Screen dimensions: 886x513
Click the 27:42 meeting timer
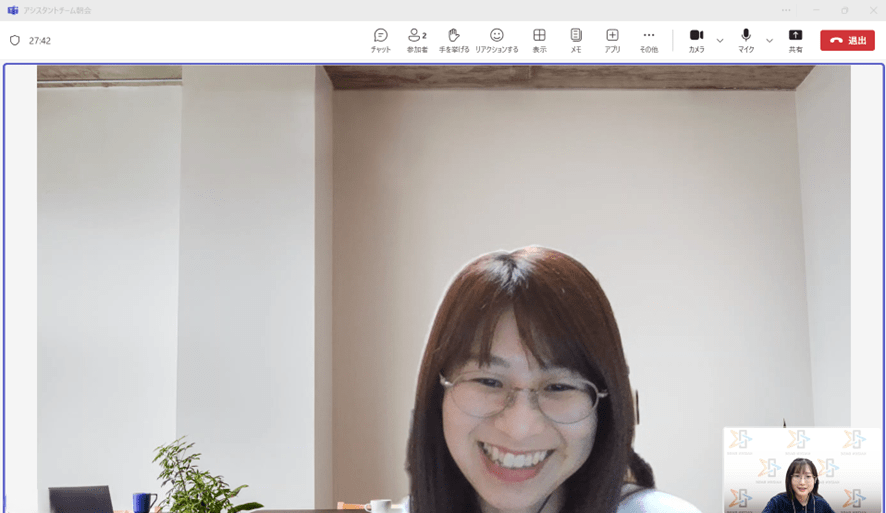(40, 41)
